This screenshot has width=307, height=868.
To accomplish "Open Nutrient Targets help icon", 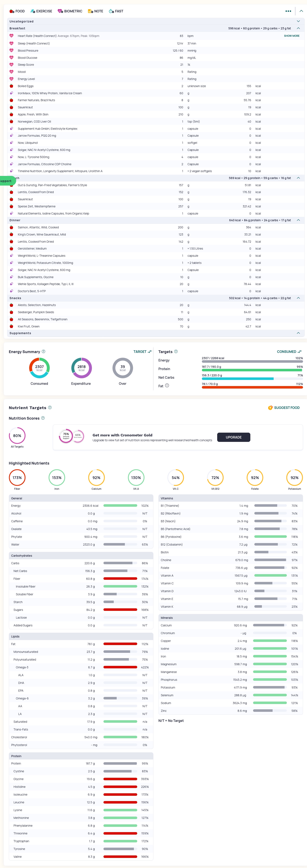I will [50, 407].
